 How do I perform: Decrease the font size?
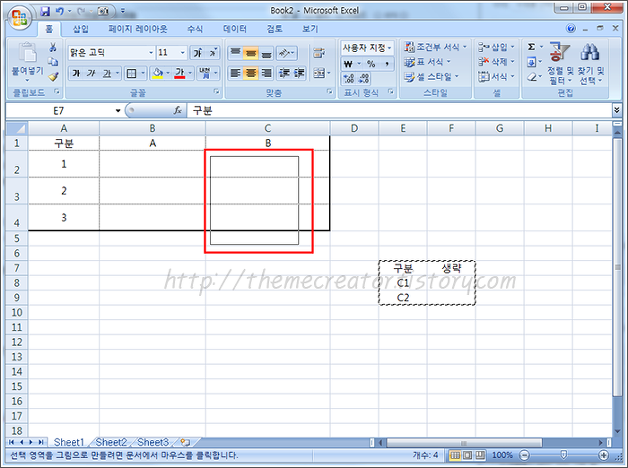pos(213,52)
